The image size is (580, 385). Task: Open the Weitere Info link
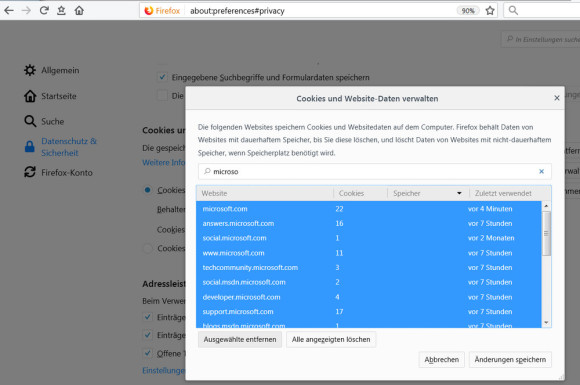[x=163, y=163]
